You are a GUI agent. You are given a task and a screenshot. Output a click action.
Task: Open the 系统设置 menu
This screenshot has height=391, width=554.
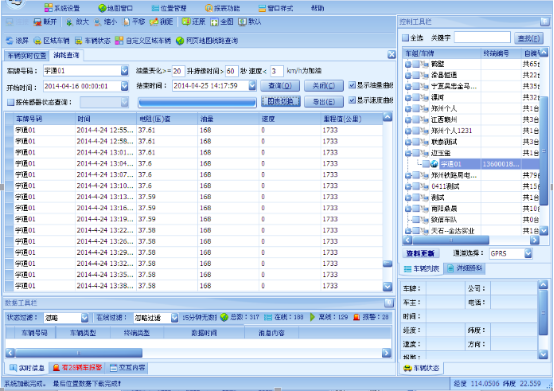pos(63,8)
